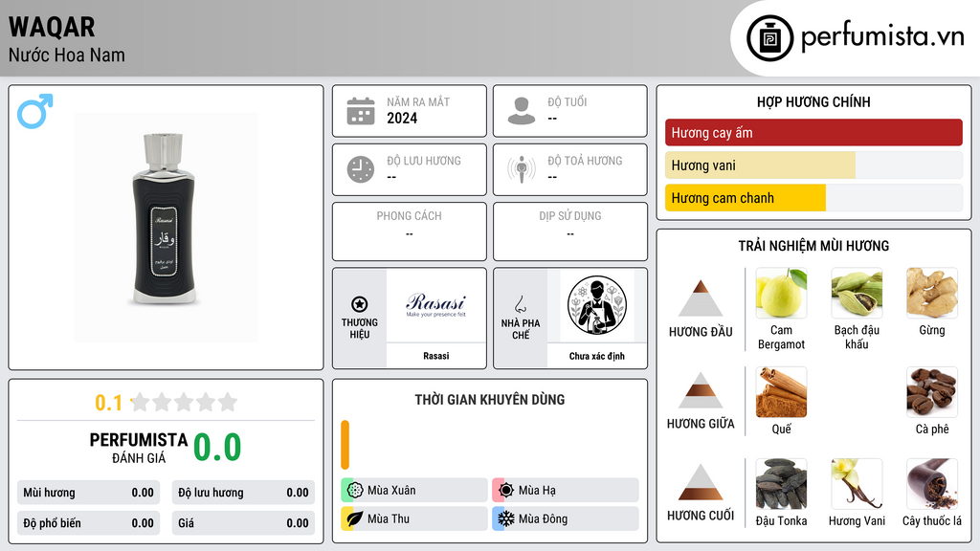980x551 pixels.
Task: Click the sillage person icon for Độ toả hương
Action: tap(522, 169)
